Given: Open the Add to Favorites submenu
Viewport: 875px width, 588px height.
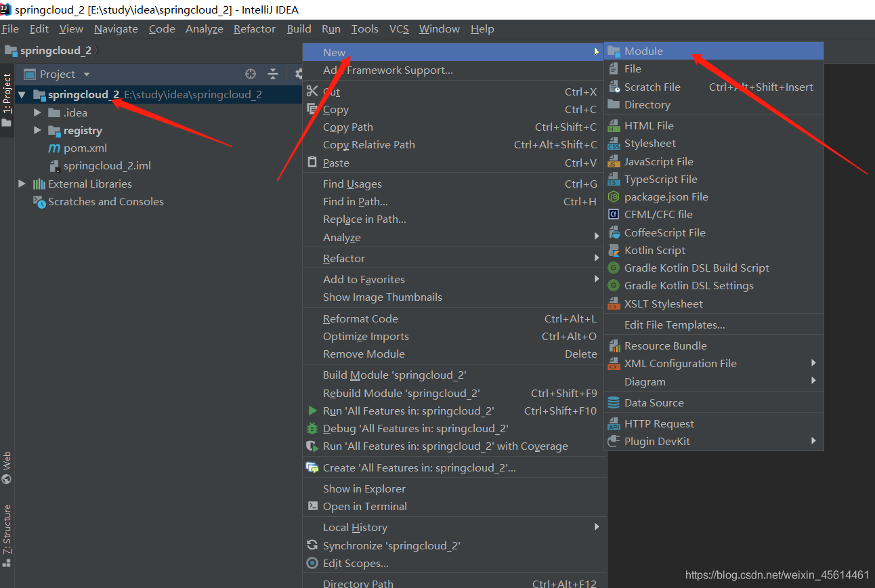Looking at the screenshot, I should [452, 279].
